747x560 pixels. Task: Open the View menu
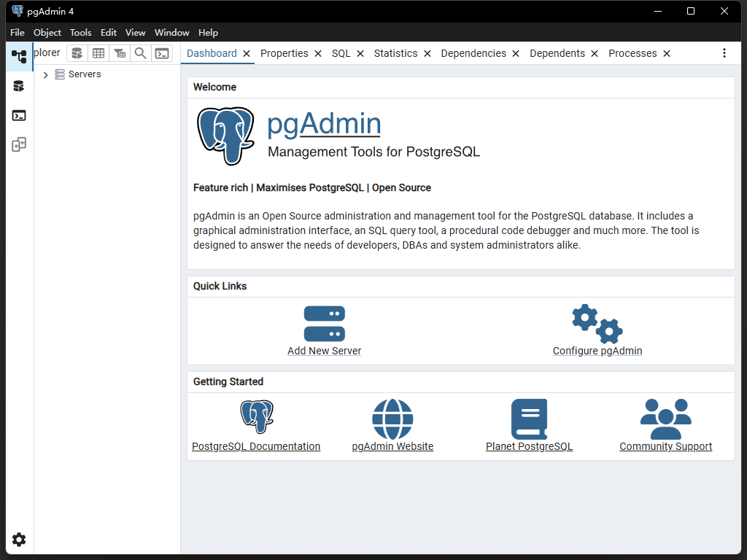pyautogui.click(x=135, y=32)
